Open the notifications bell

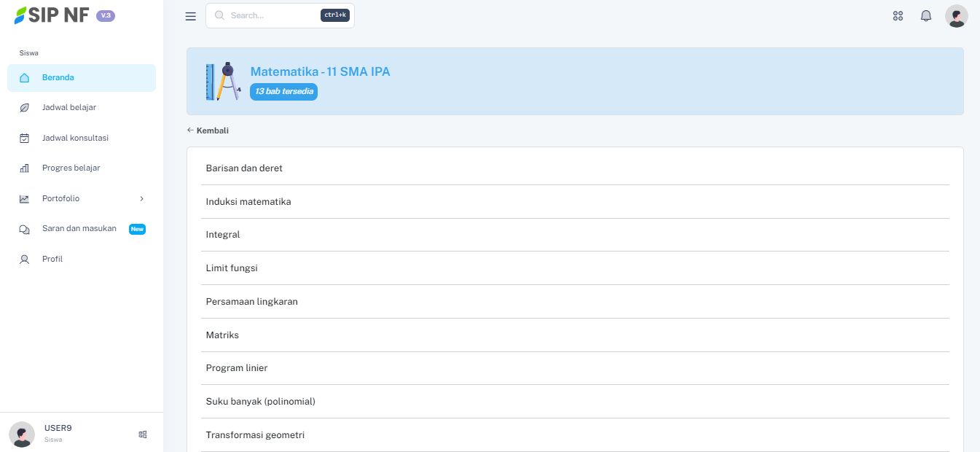[926, 16]
